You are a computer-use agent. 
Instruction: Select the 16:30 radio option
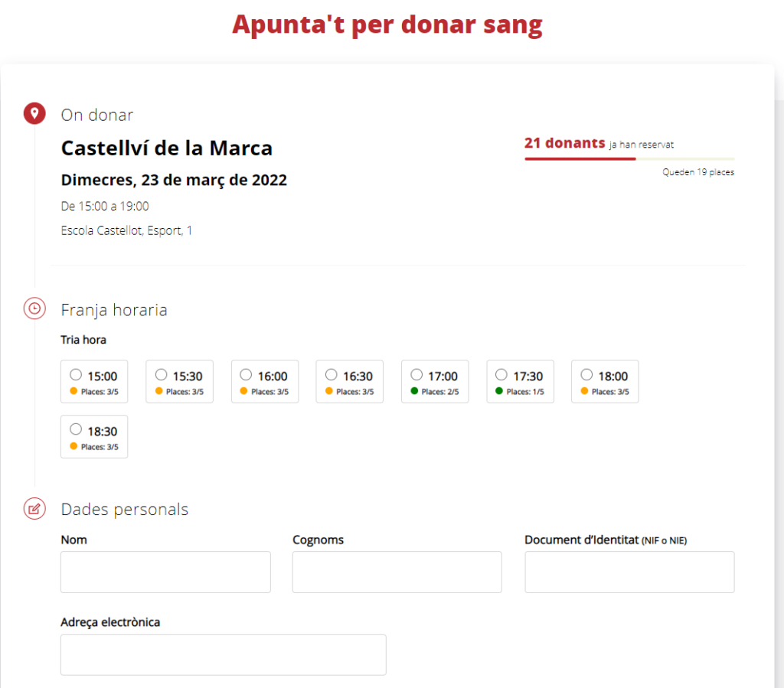coord(331,375)
